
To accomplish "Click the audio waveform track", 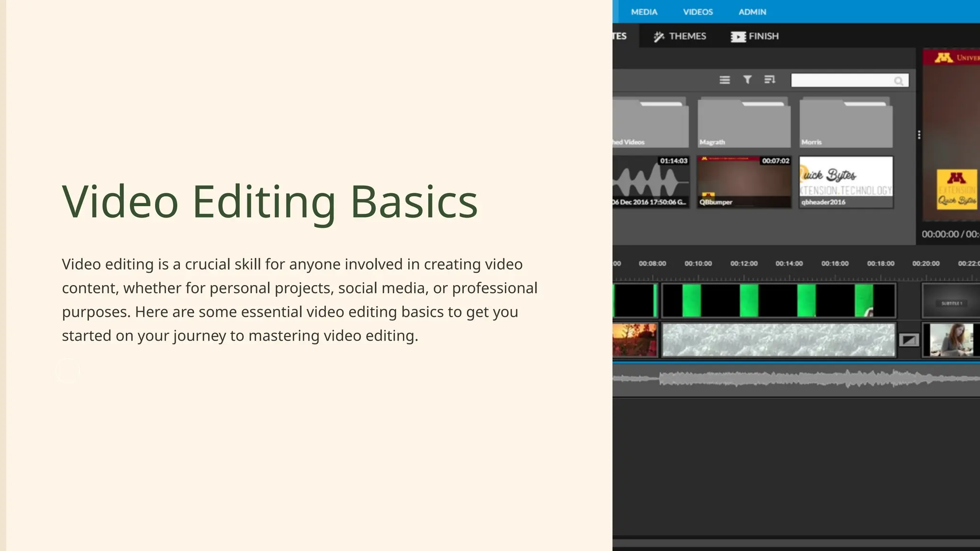I will click(796, 380).
